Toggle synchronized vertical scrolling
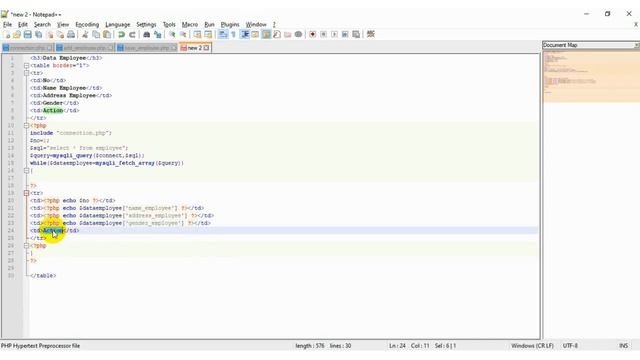The height and width of the screenshot is (360, 640). (x=197, y=35)
